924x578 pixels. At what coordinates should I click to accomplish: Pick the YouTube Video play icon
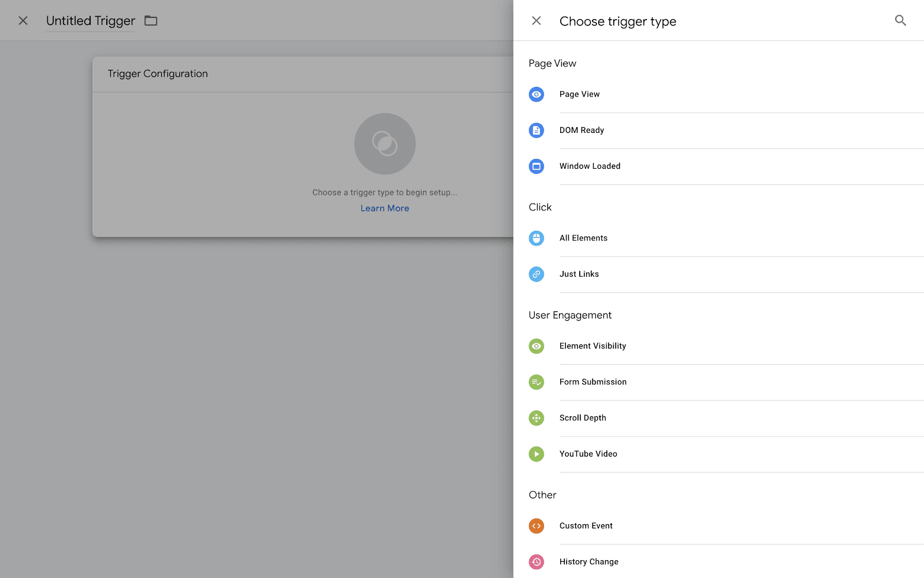click(536, 454)
